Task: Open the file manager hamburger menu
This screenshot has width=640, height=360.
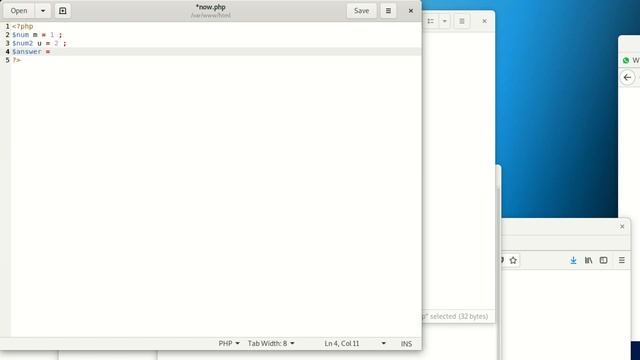Action: point(462,21)
